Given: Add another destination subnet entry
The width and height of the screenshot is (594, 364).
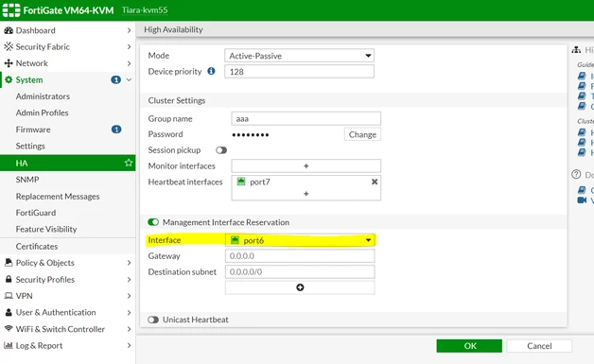Looking at the screenshot, I should click(x=300, y=287).
